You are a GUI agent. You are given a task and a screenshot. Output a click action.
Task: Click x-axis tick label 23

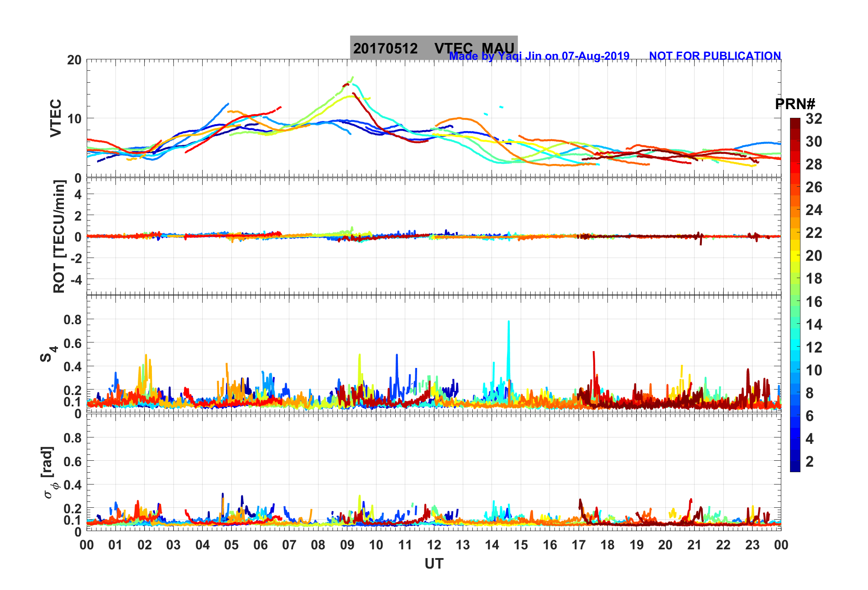point(752,545)
